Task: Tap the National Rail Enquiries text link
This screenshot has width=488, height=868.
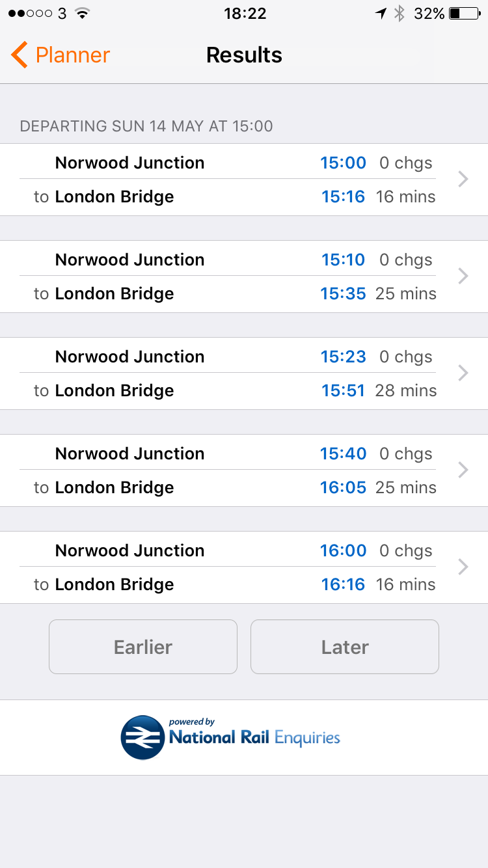Action: pyautogui.click(x=254, y=738)
